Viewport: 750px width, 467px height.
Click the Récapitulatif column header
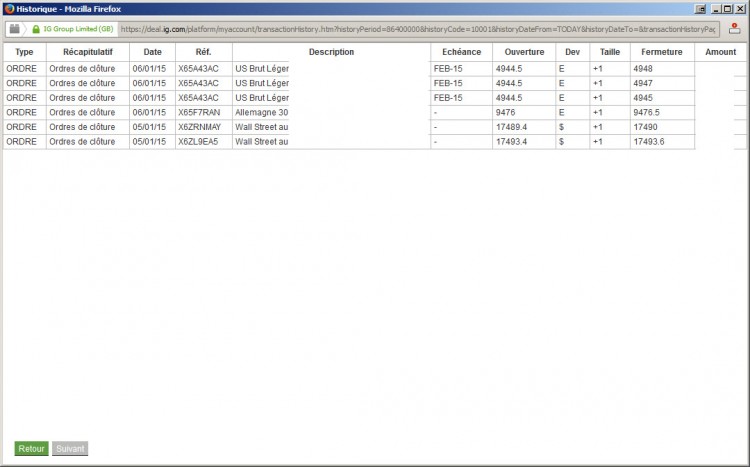tap(88, 52)
